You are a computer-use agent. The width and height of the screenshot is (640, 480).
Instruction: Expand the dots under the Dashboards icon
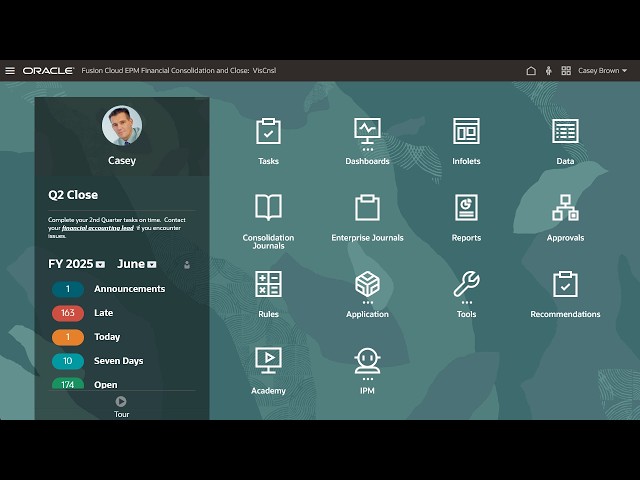coord(367,149)
